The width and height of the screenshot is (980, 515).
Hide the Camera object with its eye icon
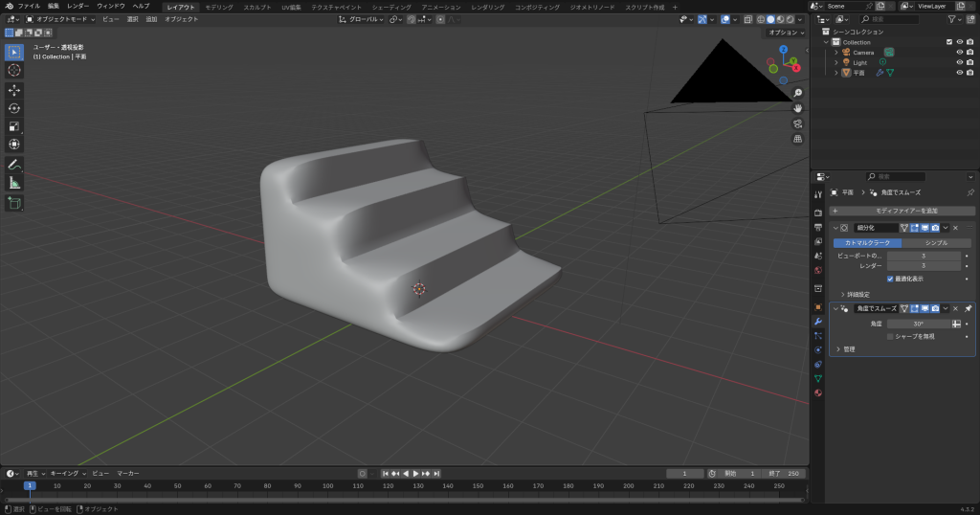[959, 53]
